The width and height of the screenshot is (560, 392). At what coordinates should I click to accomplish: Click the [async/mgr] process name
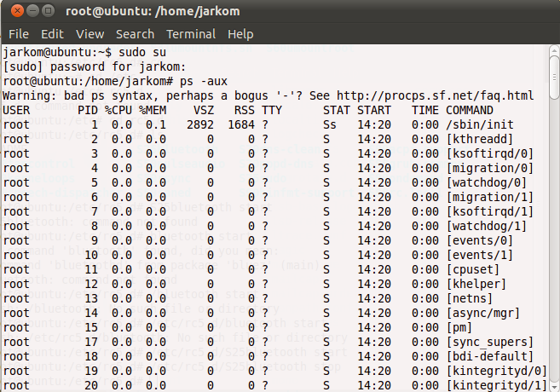tap(483, 313)
